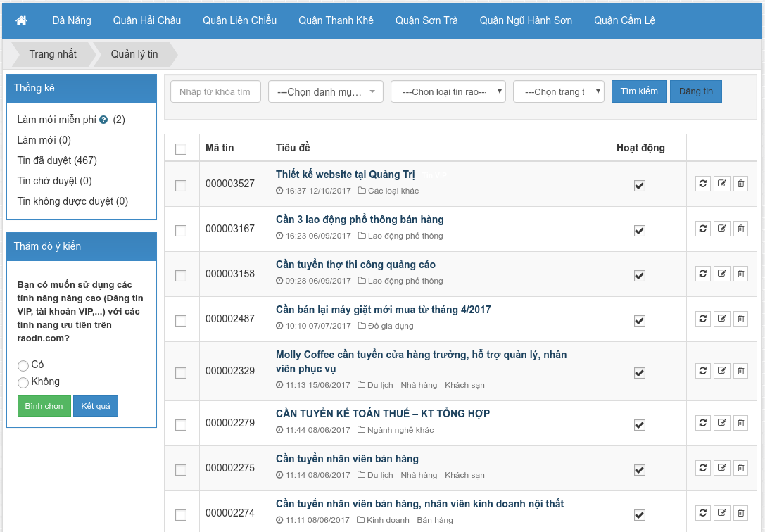765x532 pixels.
Task: Click Tin đã duyệt (467) statistic
Action: (x=57, y=160)
